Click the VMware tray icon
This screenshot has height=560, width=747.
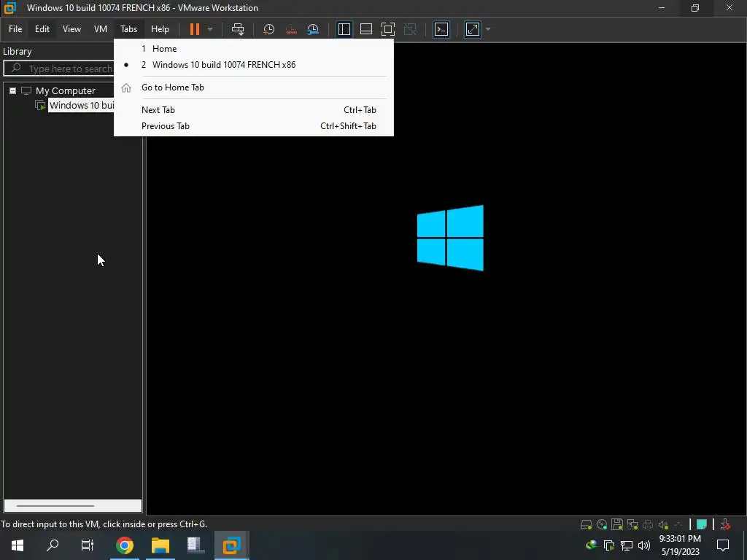click(609, 545)
